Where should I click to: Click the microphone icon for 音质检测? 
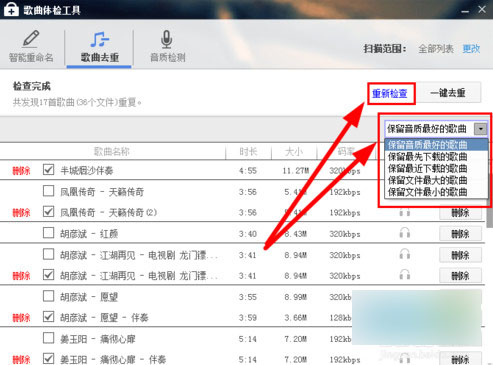[166, 39]
